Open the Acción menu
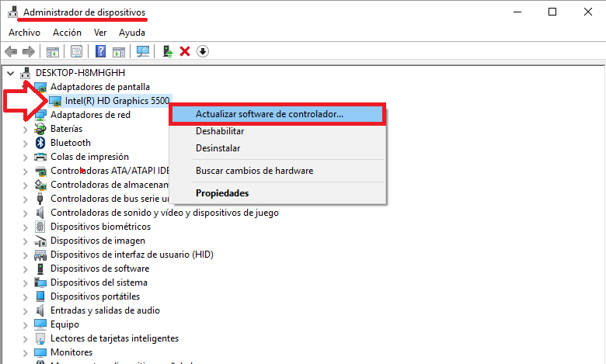This screenshot has width=606, height=364. pyautogui.click(x=68, y=33)
